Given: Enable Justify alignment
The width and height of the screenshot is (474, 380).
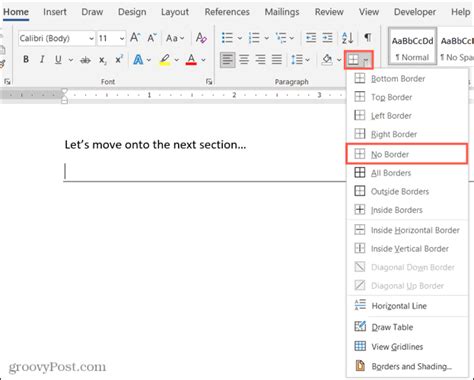Looking at the screenshot, I should [x=277, y=60].
